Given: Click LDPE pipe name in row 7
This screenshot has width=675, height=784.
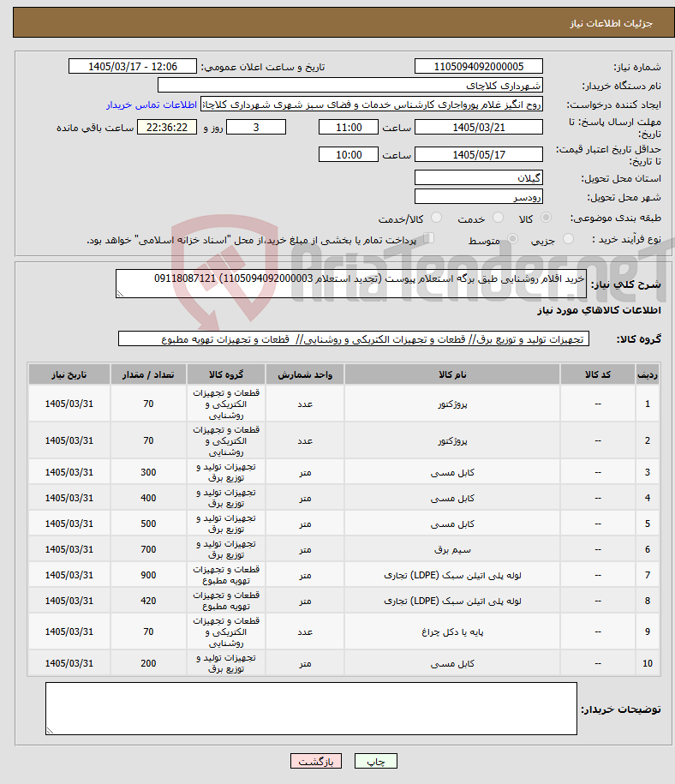Looking at the screenshot, I should coord(452,576).
